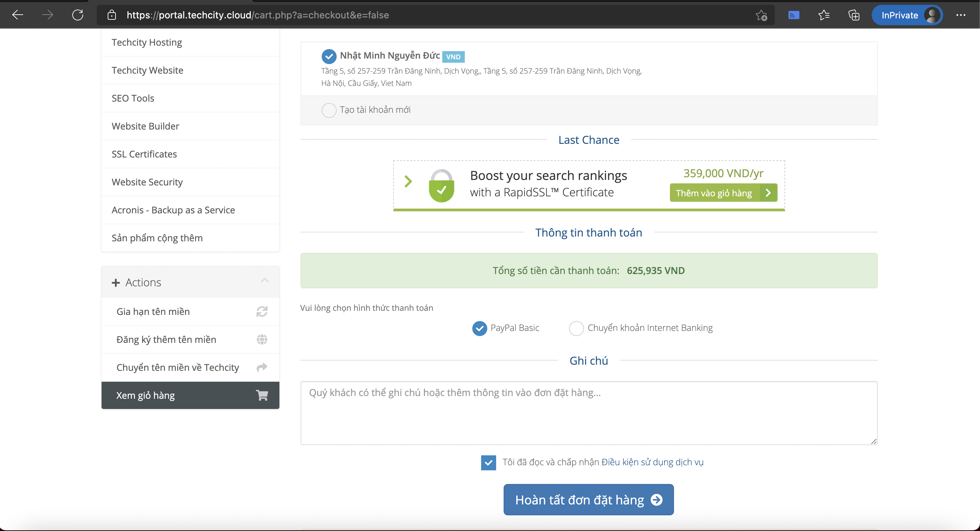Expand the RapidSSL promo chevron
The height and width of the screenshot is (531, 980).
click(408, 181)
